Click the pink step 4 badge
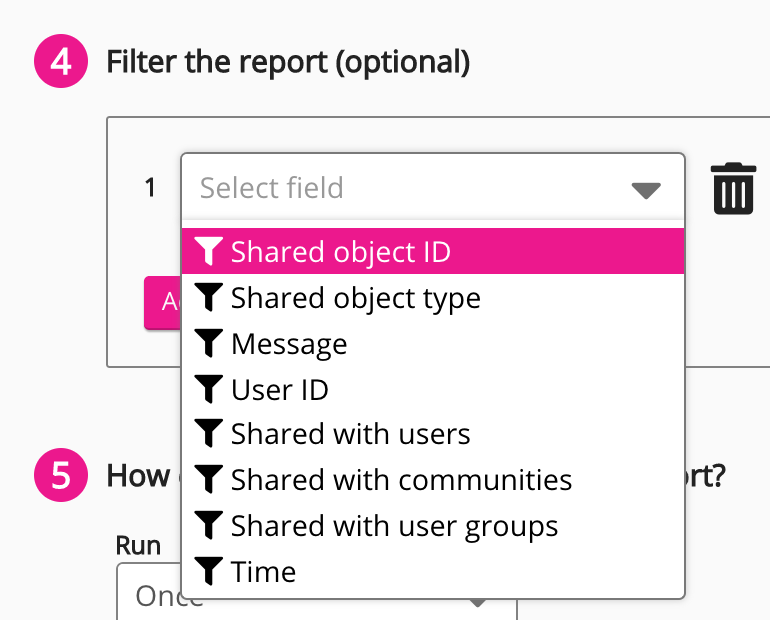 tap(61, 63)
